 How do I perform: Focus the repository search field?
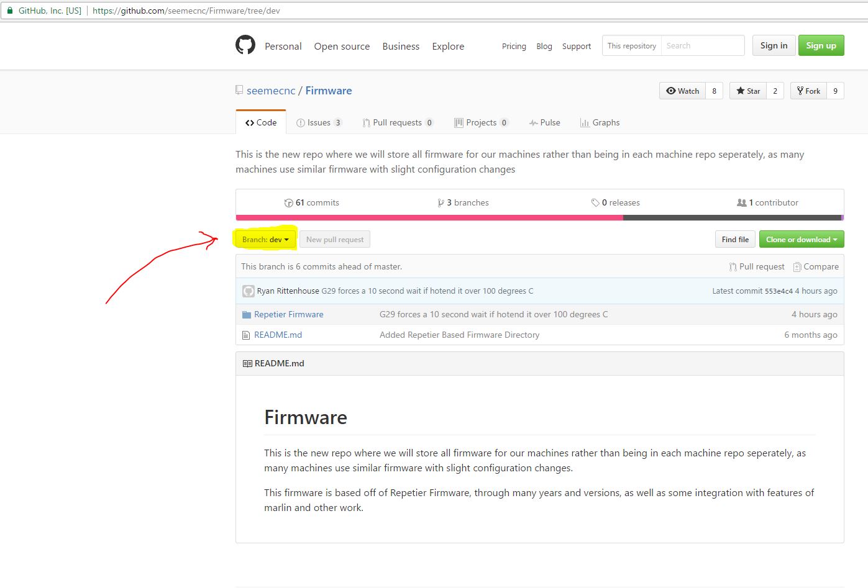tap(702, 46)
